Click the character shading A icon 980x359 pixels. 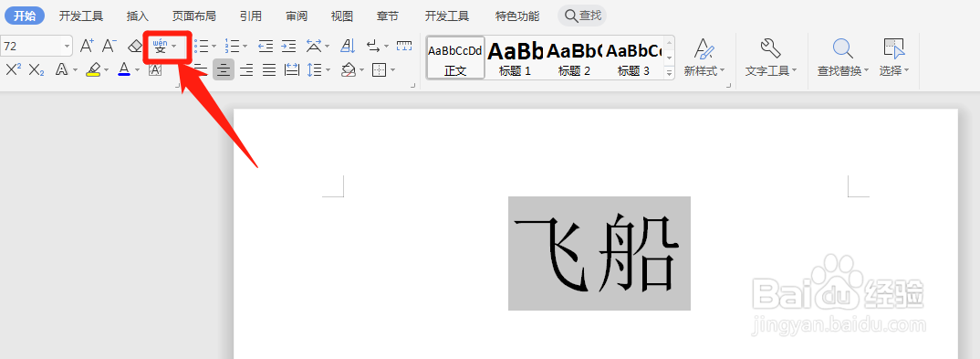point(154,69)
